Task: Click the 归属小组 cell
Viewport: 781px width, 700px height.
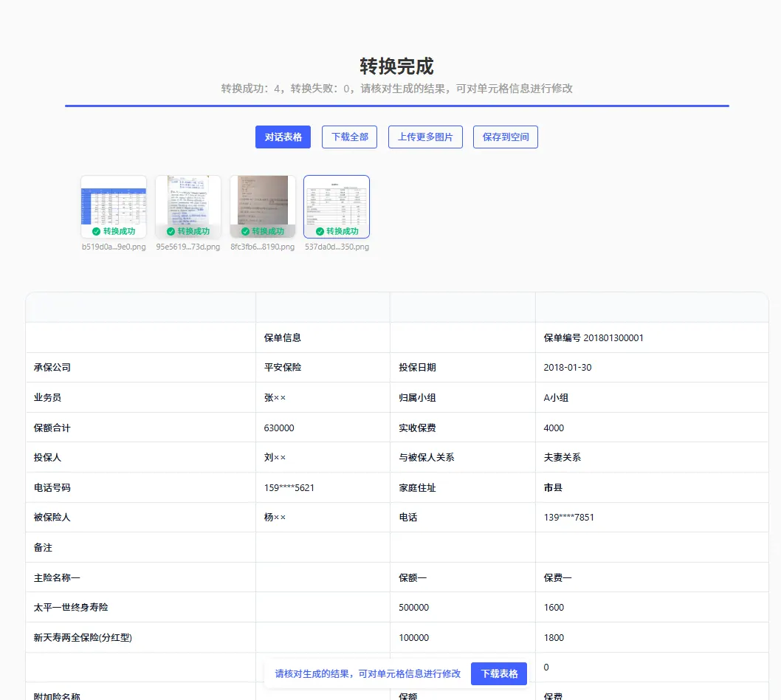Action: click(x=463, y=397)
